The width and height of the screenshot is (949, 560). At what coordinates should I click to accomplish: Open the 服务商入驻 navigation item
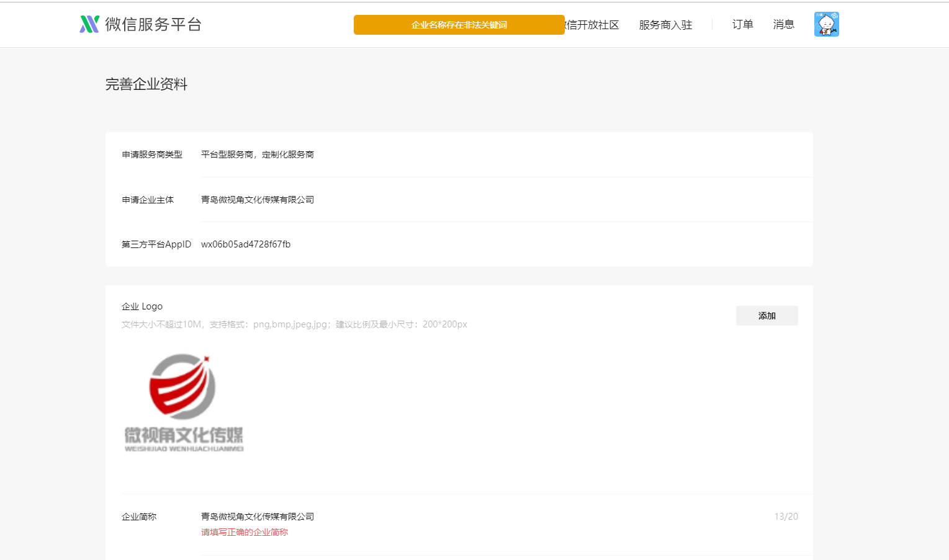coord(665,25)
